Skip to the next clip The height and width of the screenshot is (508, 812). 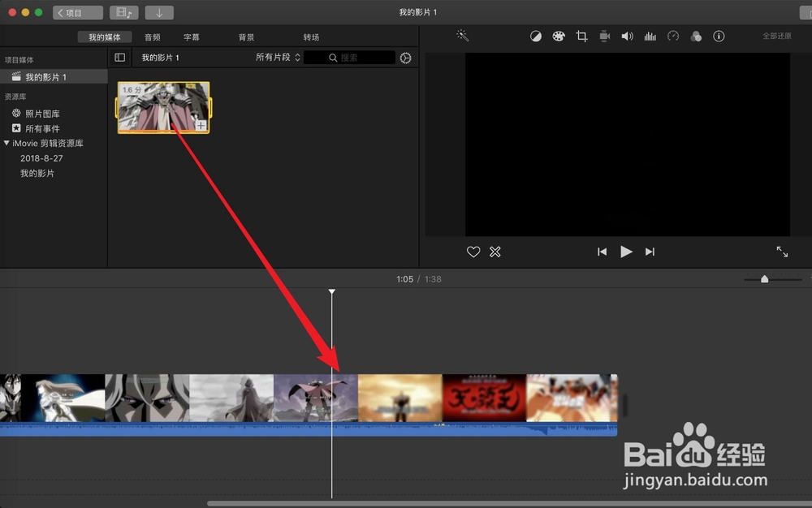650,252
